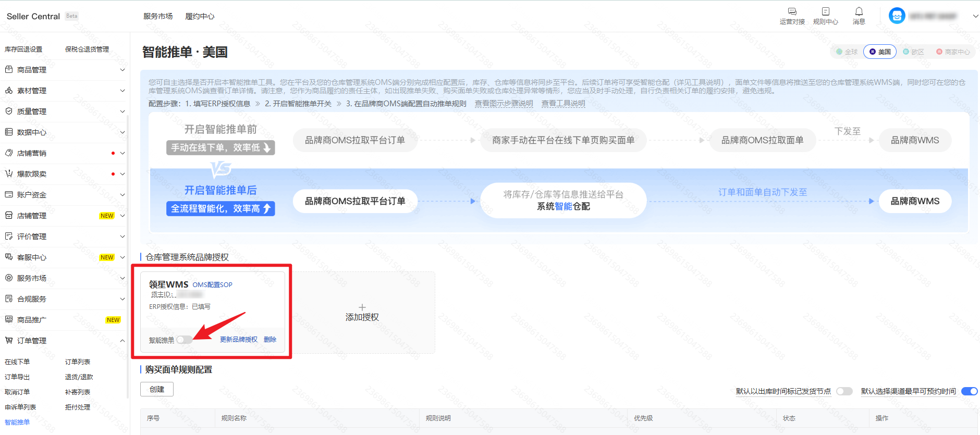980x435 pixels.
Task: Expand the 商品管理 menu chevron
Action: [x=123, y=70]
